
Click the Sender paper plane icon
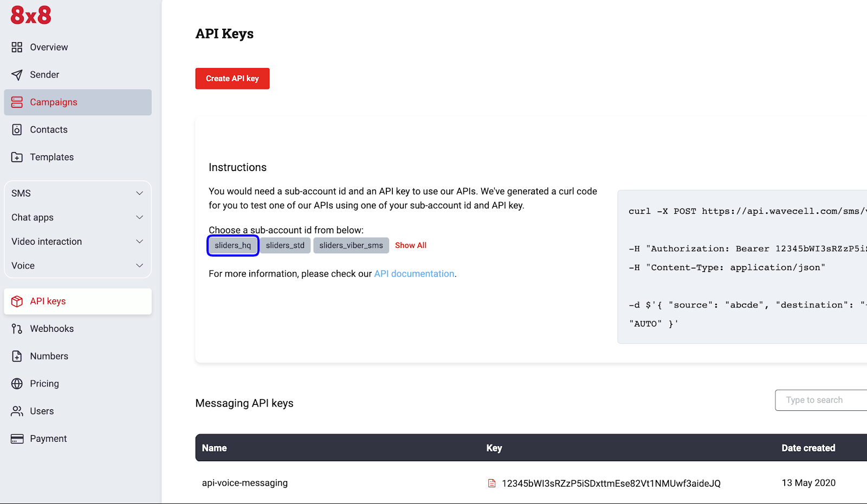[17, 75]
